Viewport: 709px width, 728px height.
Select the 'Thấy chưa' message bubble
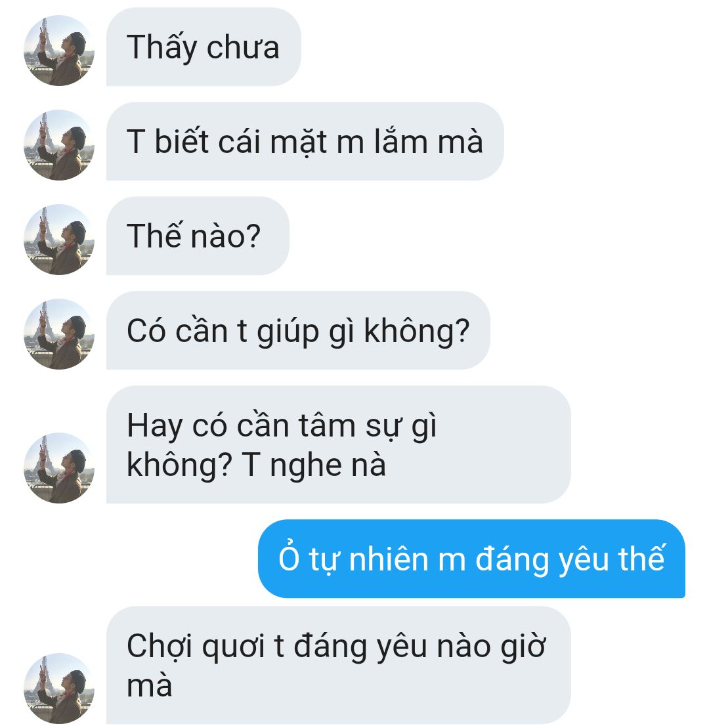pos(204,47)
